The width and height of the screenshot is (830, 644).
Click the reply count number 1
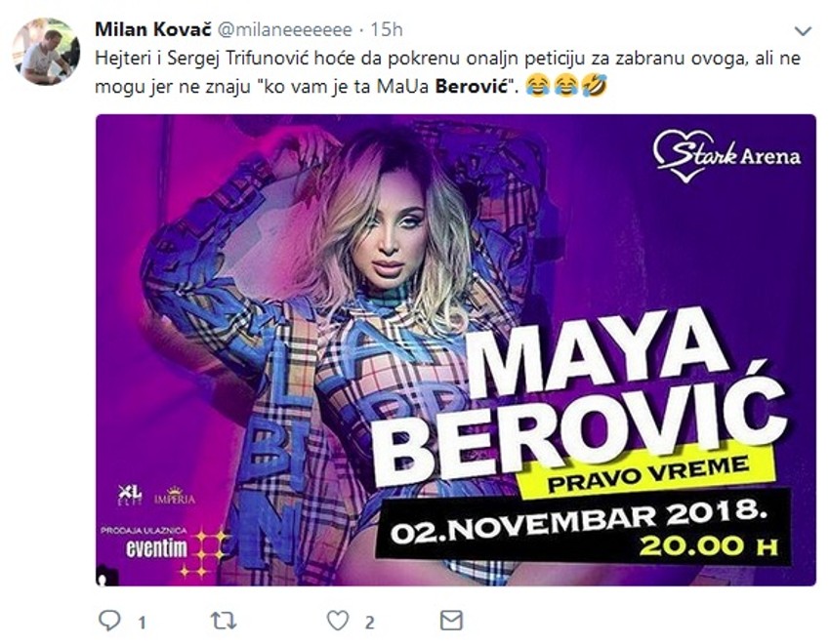[x=142, y=621]
